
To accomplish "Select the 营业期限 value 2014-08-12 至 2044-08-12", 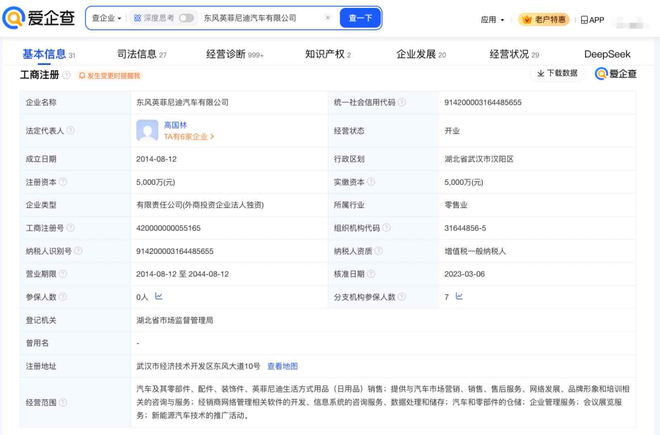I will pos(182,274).
